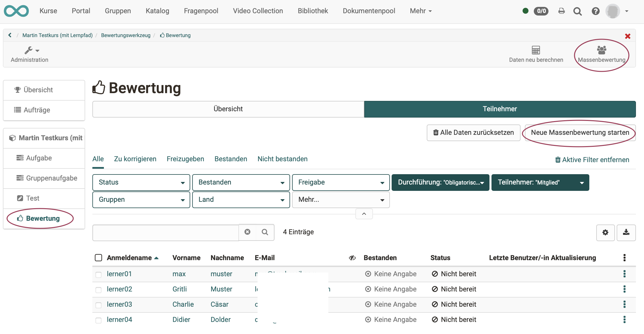Open the lerner03 user link

click(x=119, y=304)
